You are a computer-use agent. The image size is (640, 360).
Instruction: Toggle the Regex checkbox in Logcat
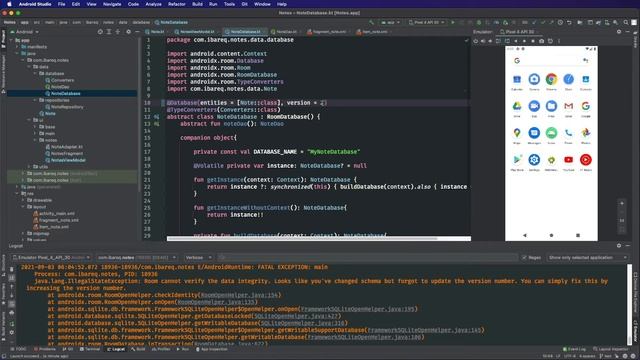(x=524, y=258)
